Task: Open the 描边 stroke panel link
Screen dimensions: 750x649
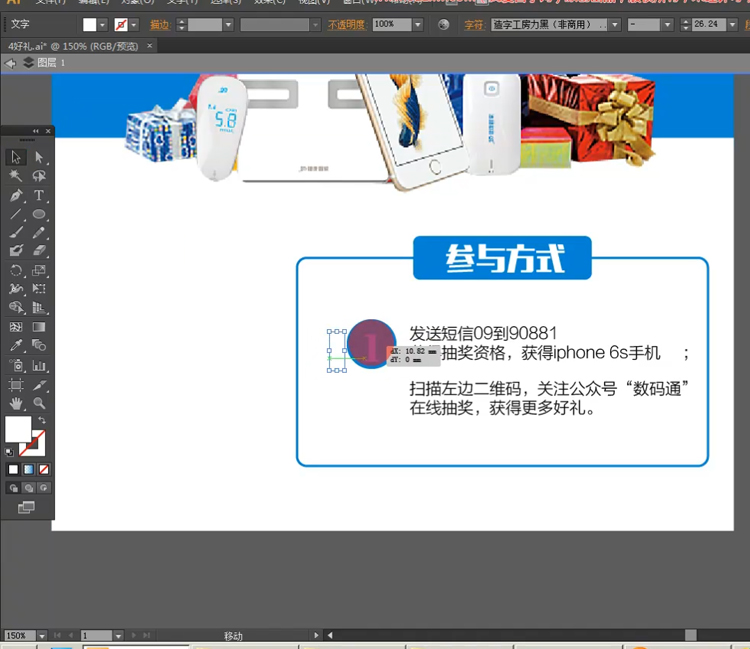Action: (160, 24)
